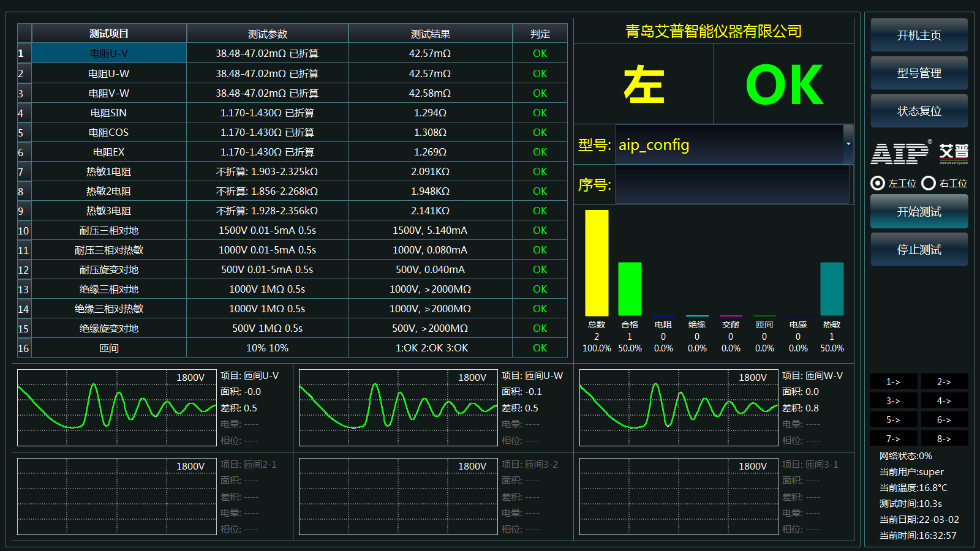Expand the 电阻SIN test parameter row
This screenshot has height=551, width=980.
point(268,112)
